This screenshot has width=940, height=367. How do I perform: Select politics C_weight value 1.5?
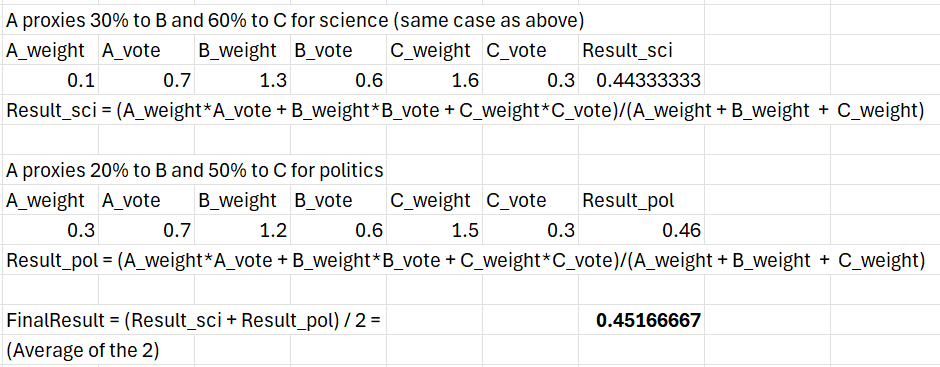coord(435,230)
